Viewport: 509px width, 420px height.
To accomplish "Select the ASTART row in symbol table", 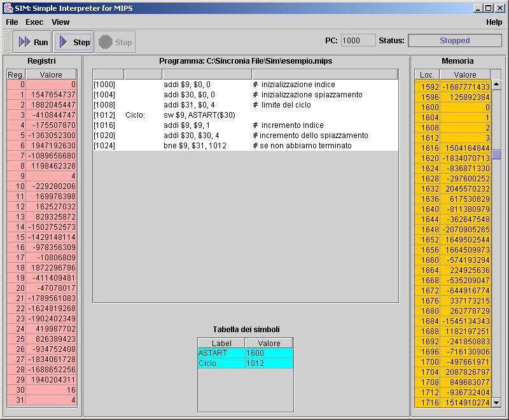I will pos(246,353).
